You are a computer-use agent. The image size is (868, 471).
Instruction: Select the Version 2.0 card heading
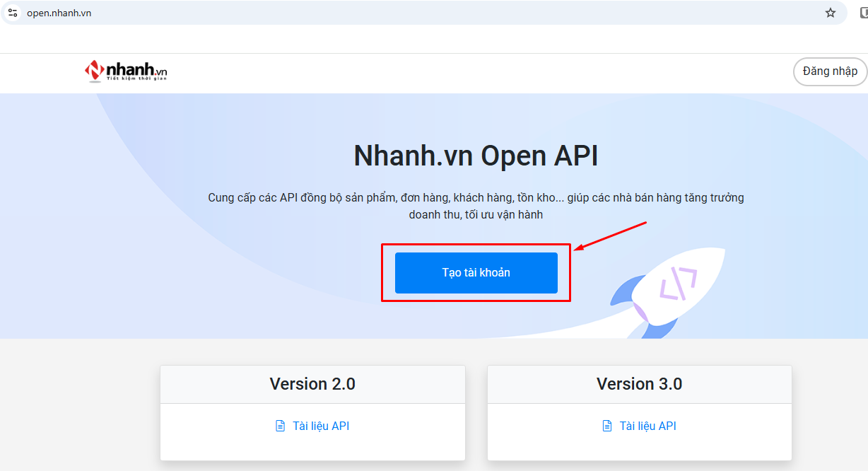click(x=312, y=384)
